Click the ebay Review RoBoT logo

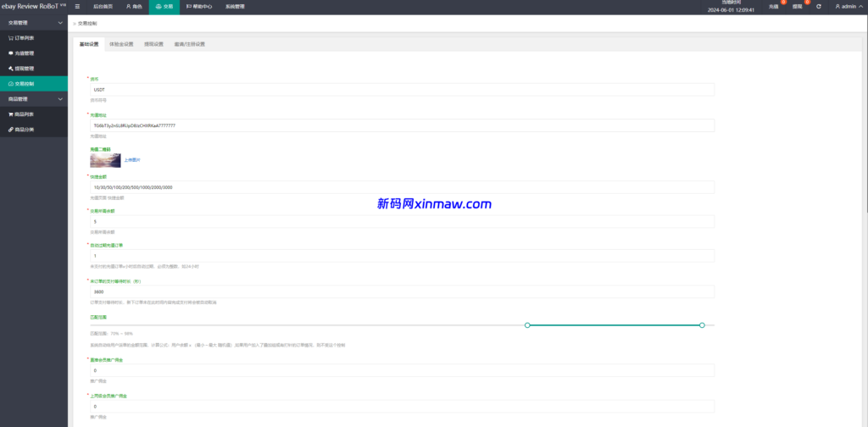34,7
